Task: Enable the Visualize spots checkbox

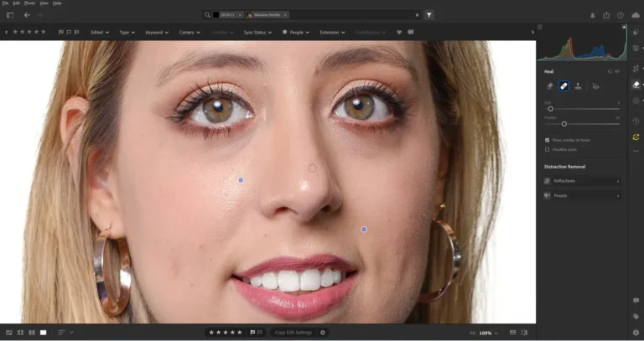Action: [x=548, y=149]
